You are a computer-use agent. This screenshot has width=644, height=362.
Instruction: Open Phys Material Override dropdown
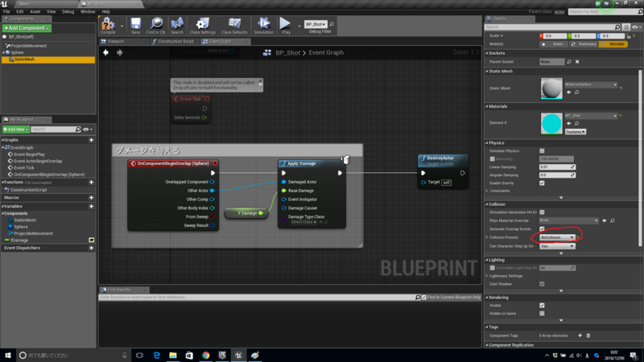point(569,220)
